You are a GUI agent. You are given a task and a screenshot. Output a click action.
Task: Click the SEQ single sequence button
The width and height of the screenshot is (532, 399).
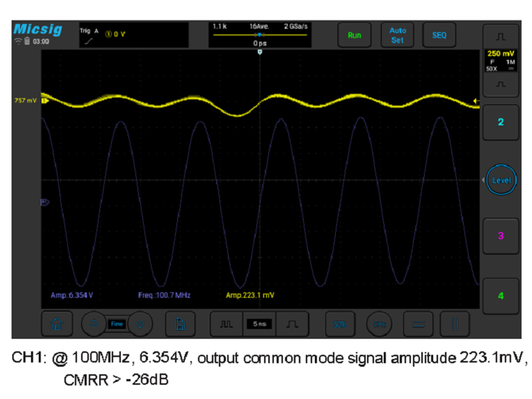440,35
